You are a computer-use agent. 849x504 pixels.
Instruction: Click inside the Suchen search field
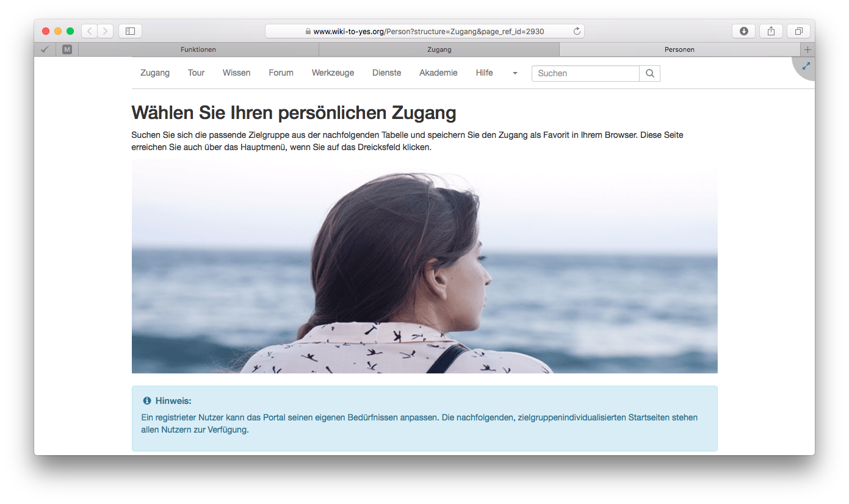coord(585,73)
